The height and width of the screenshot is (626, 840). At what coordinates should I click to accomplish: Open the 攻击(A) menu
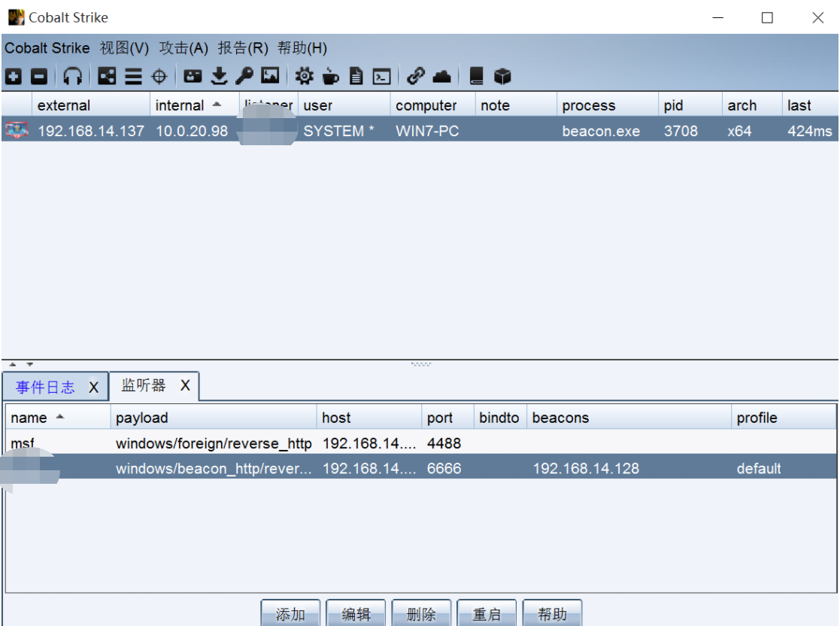(183, 48)
